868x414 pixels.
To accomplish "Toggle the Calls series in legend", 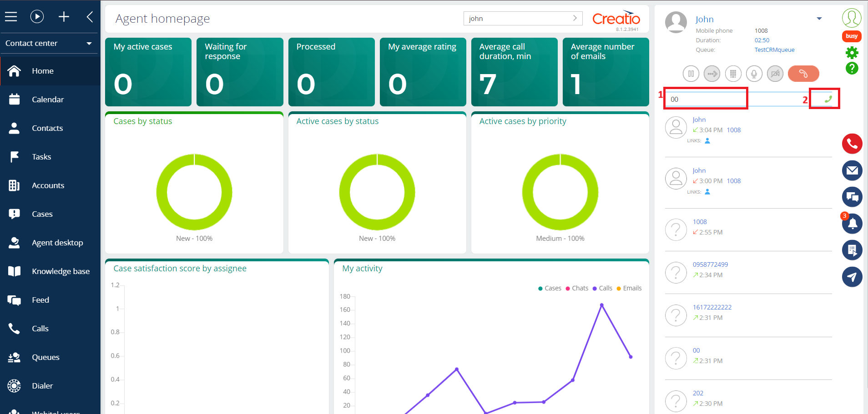I will tap(602, 288).
